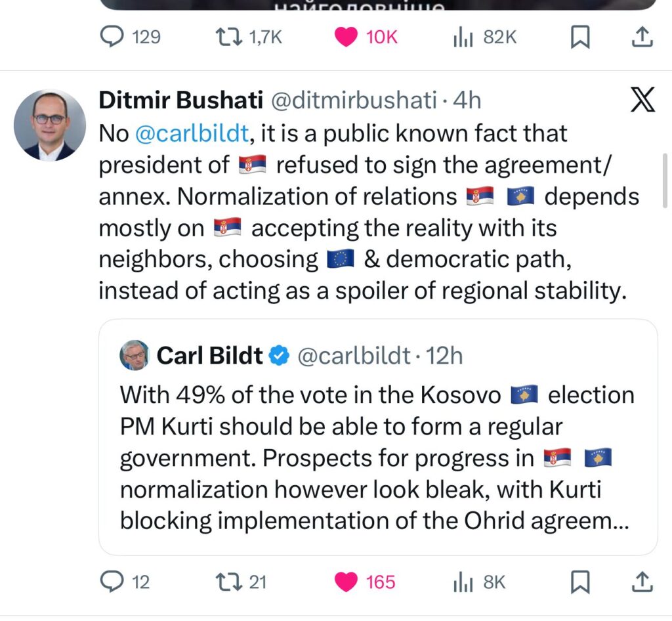Open Carl Bildt's small avatar in quote
The height and width of the screenshot is (621, 672).
coord(135,356)
